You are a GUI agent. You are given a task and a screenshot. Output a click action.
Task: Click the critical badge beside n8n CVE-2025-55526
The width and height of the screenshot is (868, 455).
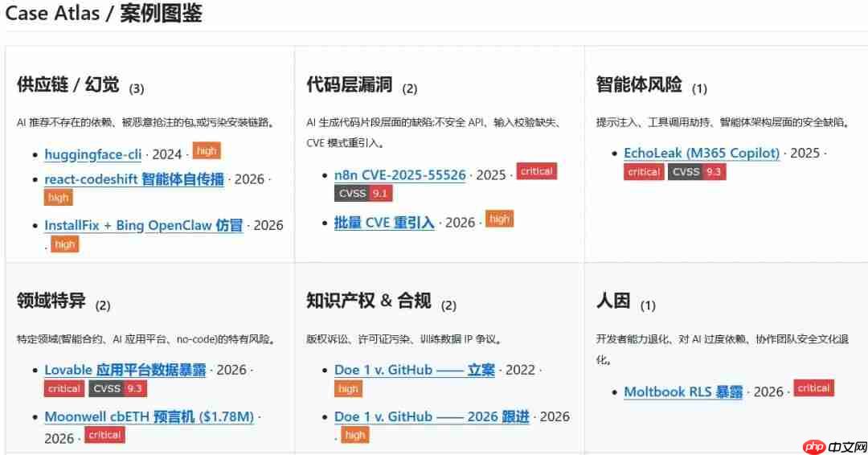click(536, 171)
